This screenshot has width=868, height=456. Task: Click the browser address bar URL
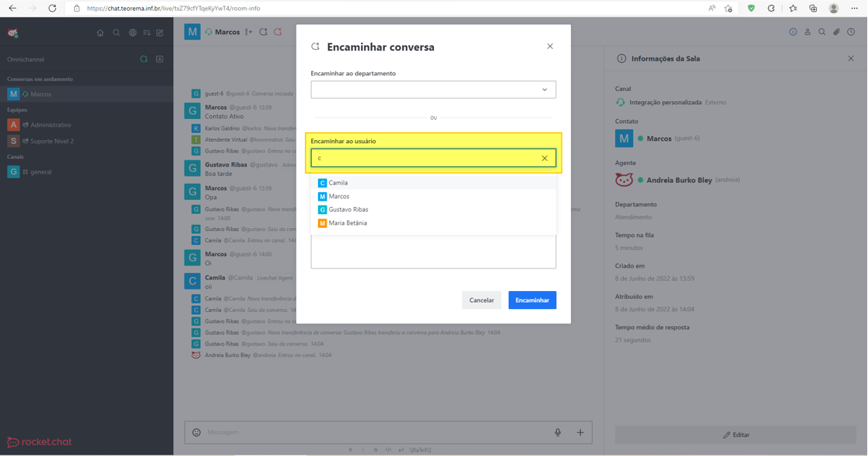pyautogui.click(x=173, y=9)
